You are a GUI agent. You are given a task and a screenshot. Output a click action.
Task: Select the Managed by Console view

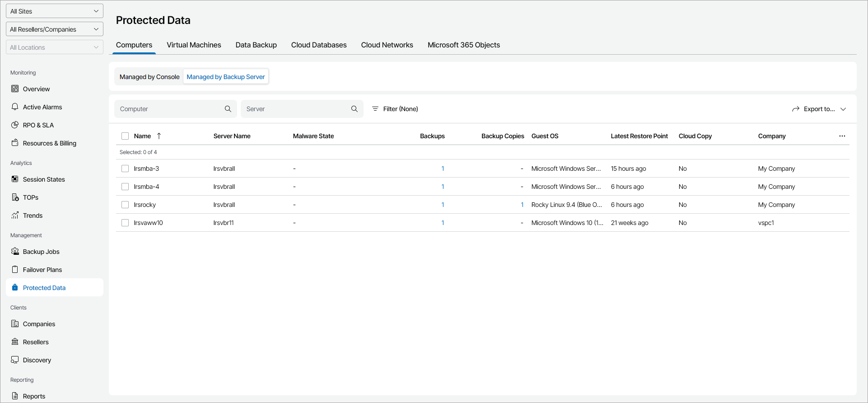click(x=149, y=77)
